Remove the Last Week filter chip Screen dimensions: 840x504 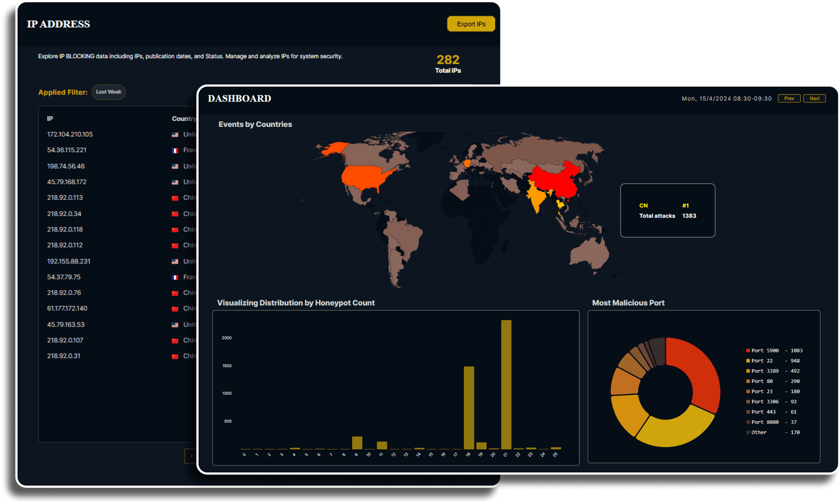[108, 92]
